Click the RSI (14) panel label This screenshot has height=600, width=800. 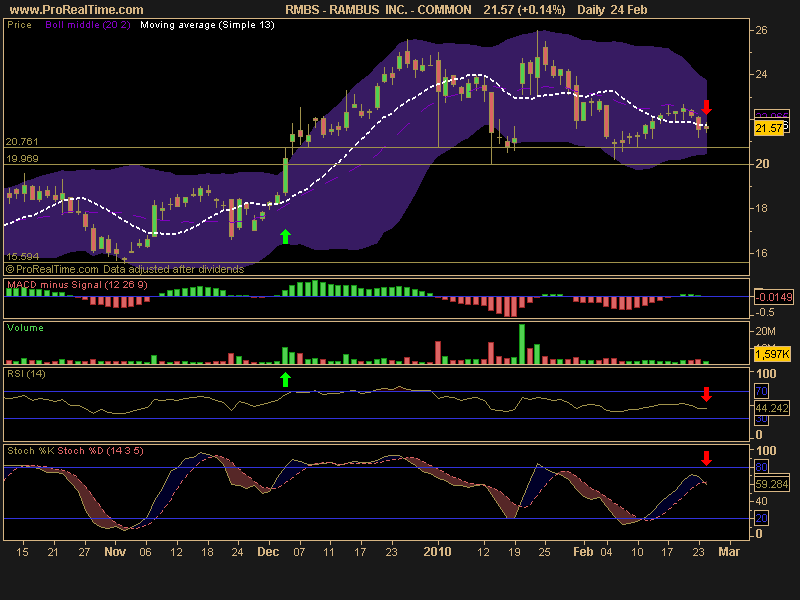[26, 374]
